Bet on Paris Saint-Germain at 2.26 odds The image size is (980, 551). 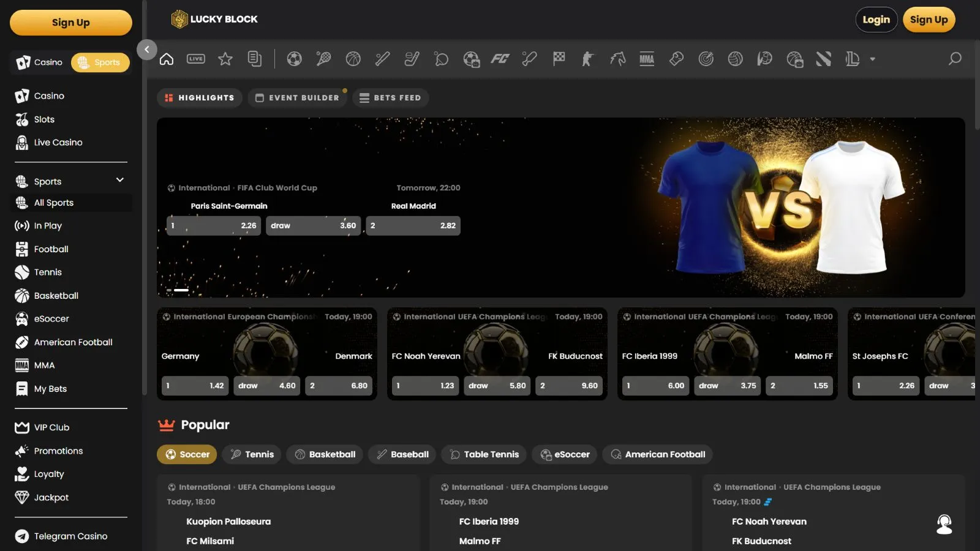point(214,225)
